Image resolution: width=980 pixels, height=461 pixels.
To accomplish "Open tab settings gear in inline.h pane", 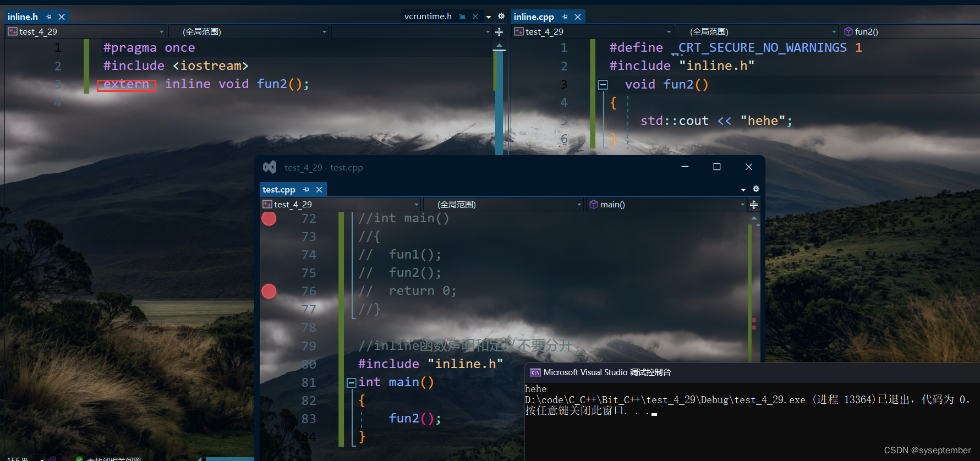I will [x=501, y=17].
